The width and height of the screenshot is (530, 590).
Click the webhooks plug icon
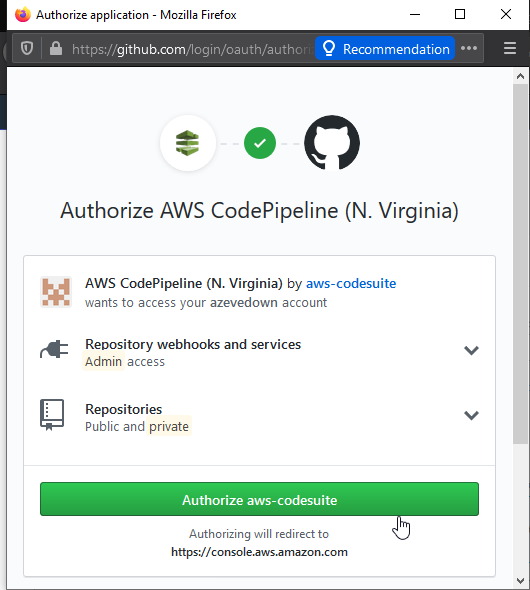click(x=54, y=350)
